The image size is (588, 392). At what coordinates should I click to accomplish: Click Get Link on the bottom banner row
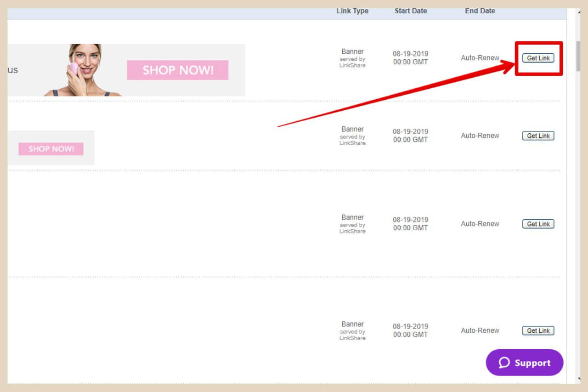pyautogui.click(x=538, y=330)
